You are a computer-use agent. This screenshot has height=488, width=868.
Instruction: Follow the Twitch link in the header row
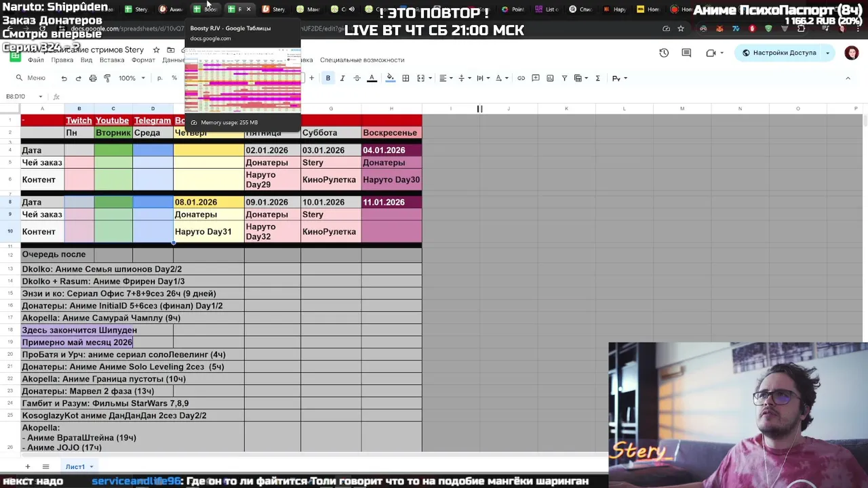coord(79,121)
